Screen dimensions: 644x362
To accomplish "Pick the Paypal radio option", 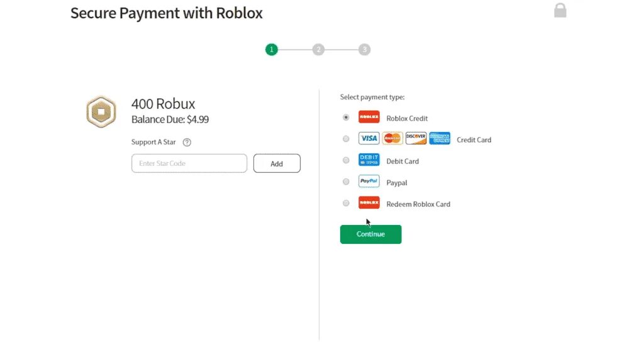I will (x=346, y=182).
